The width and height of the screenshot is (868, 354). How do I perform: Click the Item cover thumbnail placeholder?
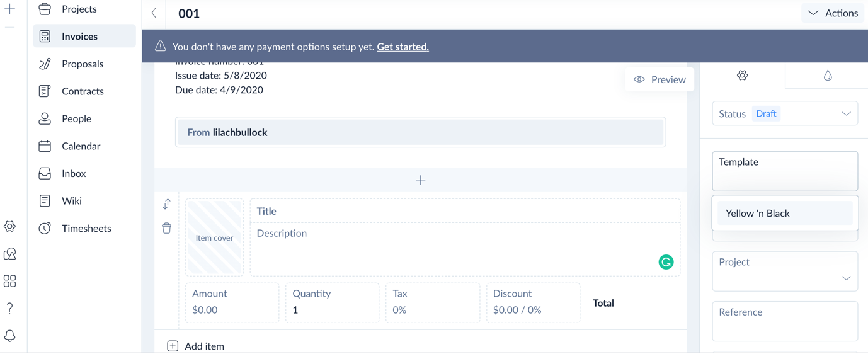coord(214,238)
